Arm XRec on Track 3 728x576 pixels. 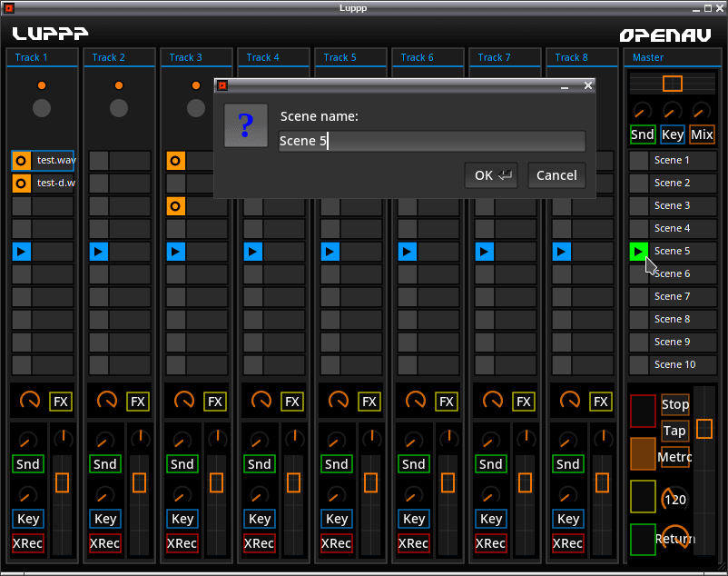[182, 543]
